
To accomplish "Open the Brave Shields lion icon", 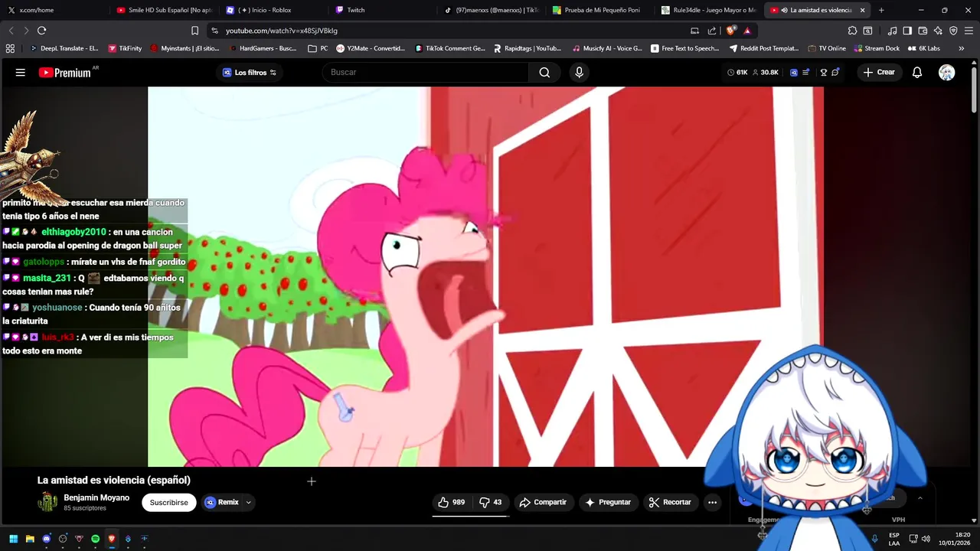I will [x=730, y=31].
